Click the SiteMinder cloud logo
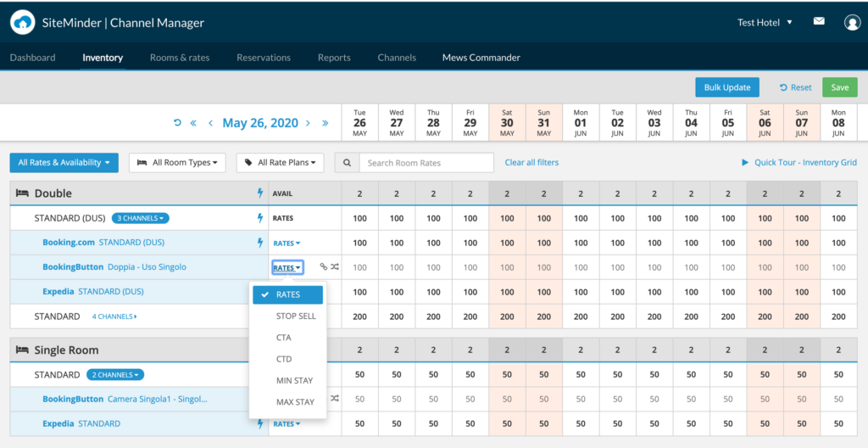This screenshot has width=868, height=448. click(23, 23)
